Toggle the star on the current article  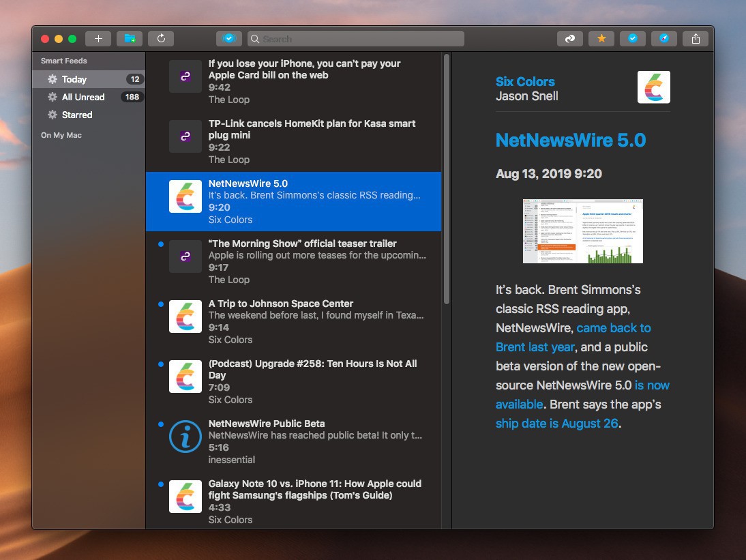[601, 39]
